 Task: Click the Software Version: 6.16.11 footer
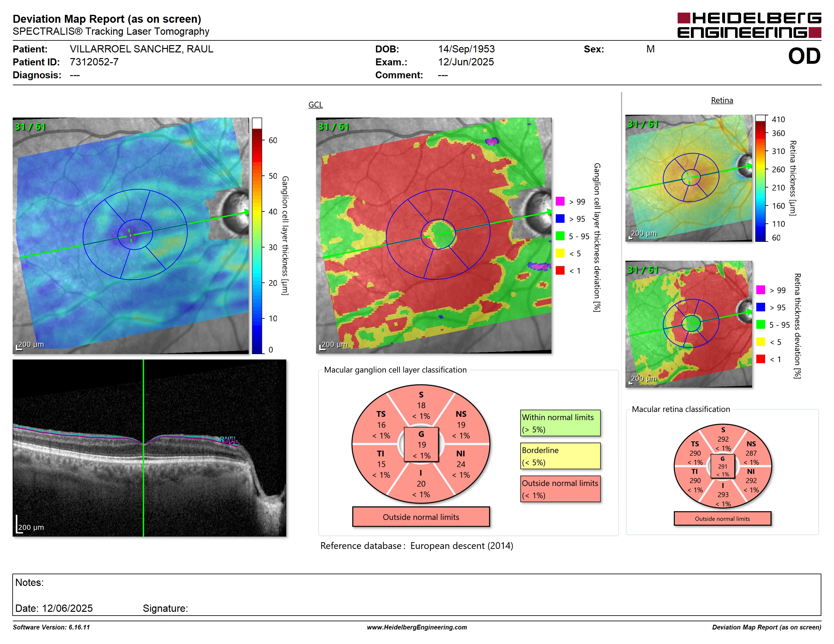pos(51,627)
